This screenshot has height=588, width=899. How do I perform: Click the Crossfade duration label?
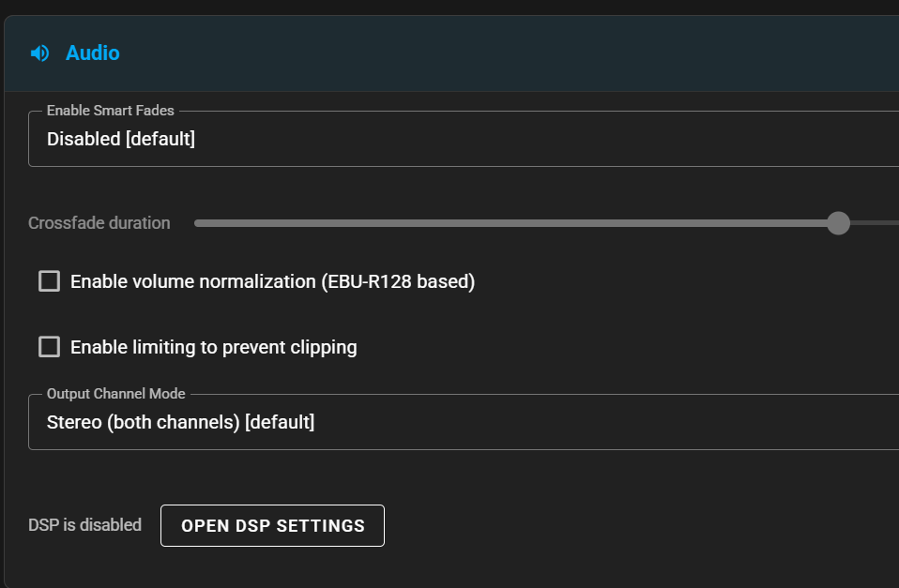[x=99, y=223]
